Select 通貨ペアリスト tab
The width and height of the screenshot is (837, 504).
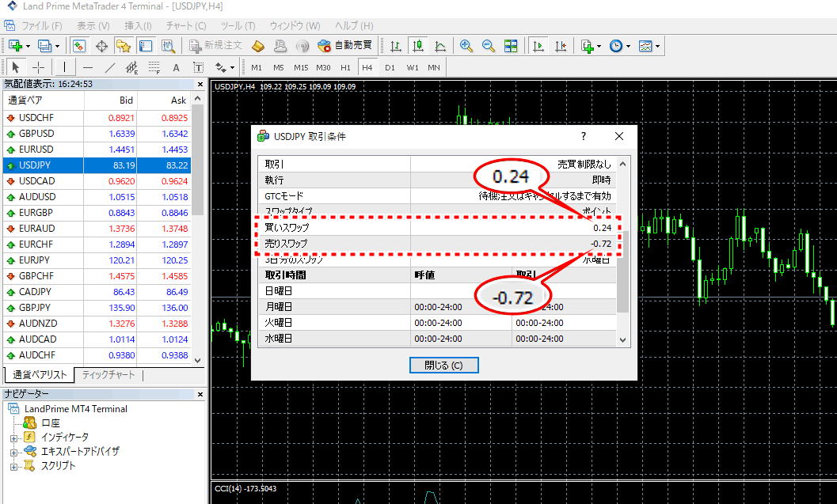pos(40,375)
